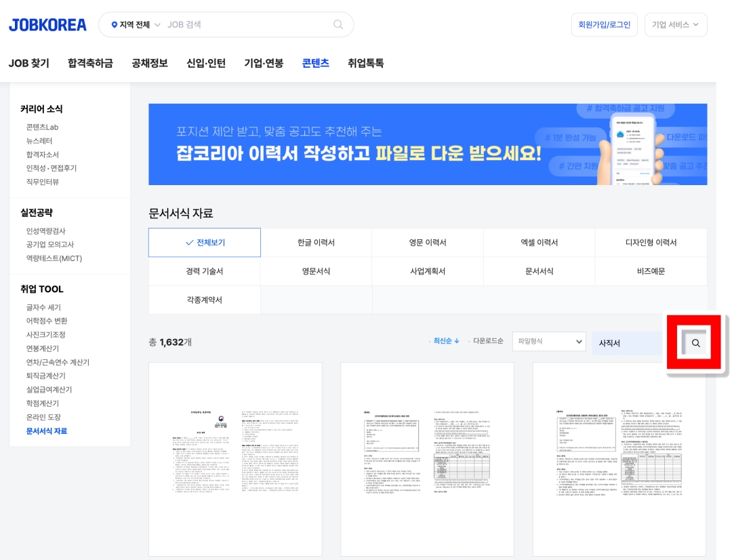Open 회원가입/로그인 button
Screen dimensions: 732x560
604,25
